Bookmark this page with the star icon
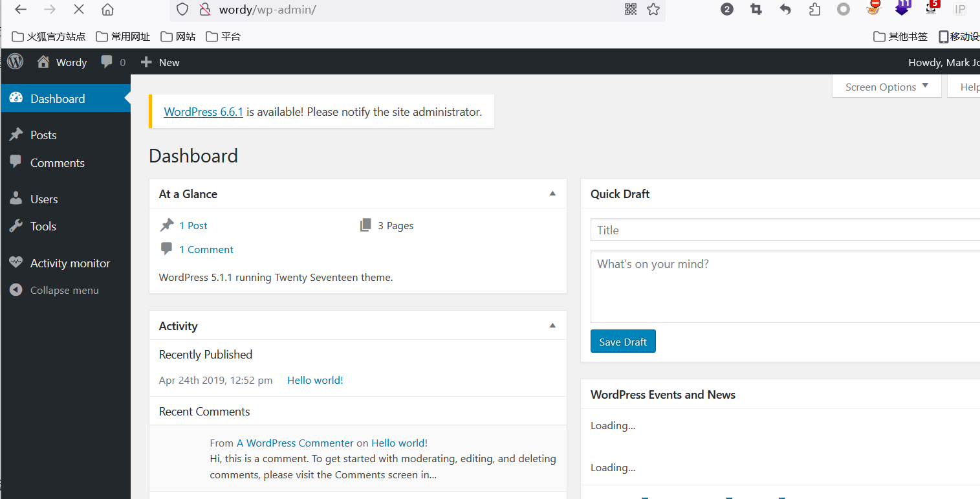Viewport: 980px width, 499px height. click(x=653, y=9)
